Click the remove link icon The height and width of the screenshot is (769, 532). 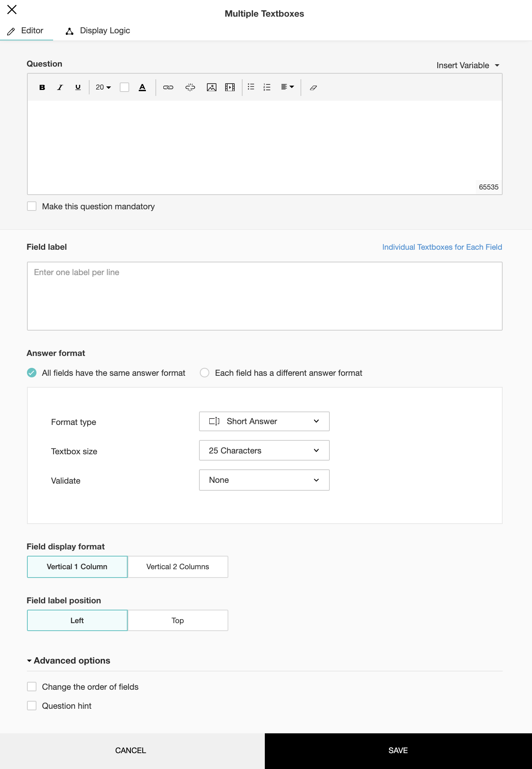pyautogui.click(x=190, y=87)
